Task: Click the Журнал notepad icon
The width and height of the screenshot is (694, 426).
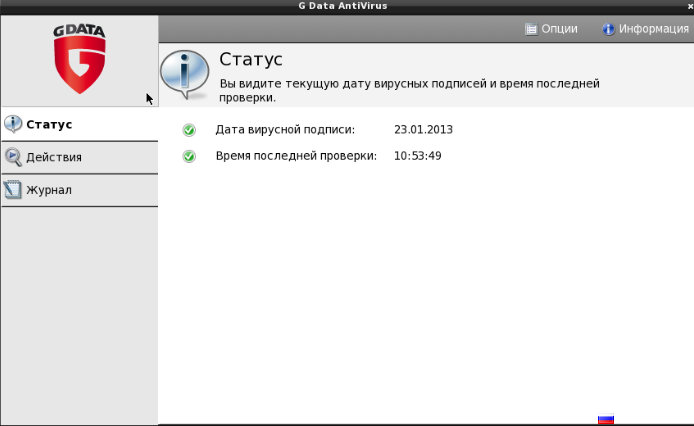Action: [13, 190]
